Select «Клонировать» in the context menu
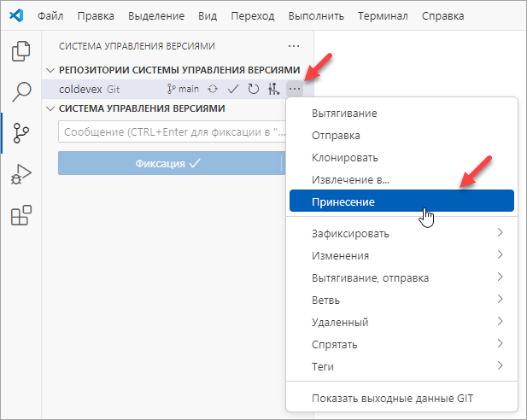527x420 pixels. tap(401, 157)
